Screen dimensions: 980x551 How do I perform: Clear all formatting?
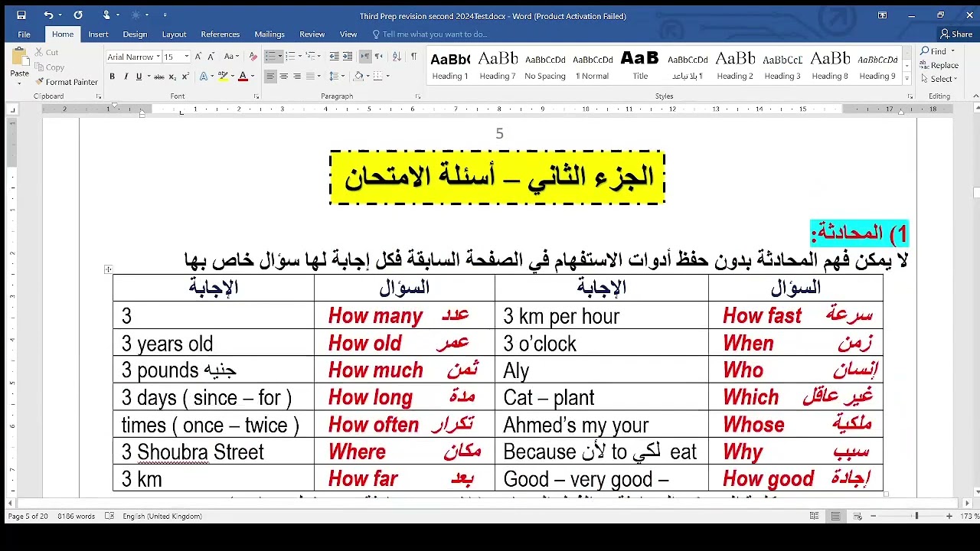point(253,57)
